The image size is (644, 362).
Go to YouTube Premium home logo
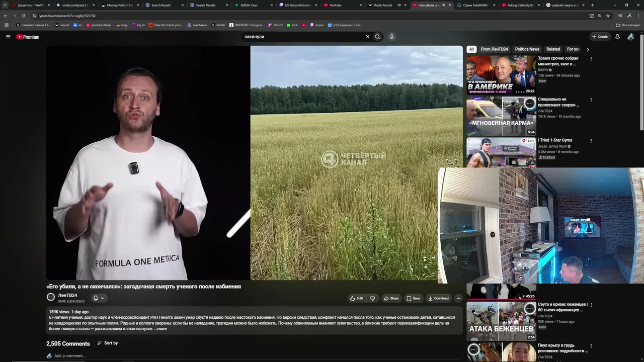28,37
